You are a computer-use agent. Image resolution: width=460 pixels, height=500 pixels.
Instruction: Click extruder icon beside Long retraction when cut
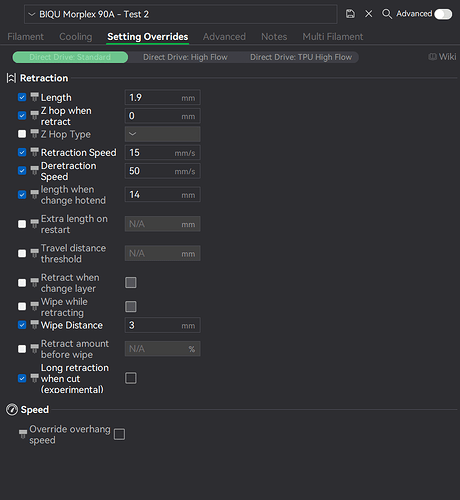[35, 378]
